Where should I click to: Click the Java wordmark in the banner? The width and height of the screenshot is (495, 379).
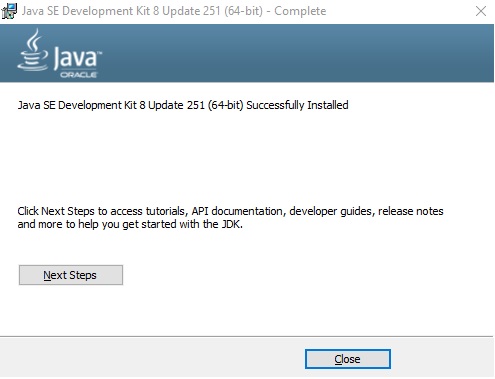77,57
